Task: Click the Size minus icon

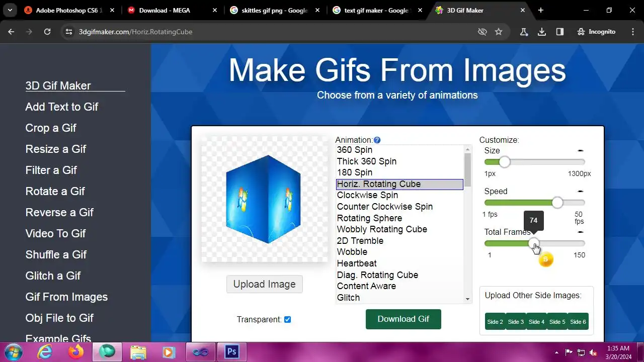Action: click(x=580, y=150)
